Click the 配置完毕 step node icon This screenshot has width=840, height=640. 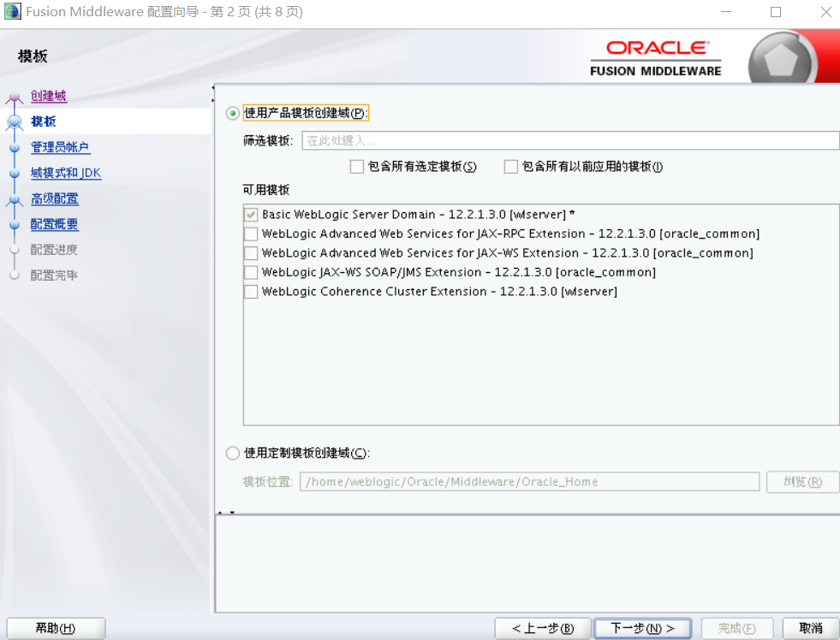click(15, 276)
